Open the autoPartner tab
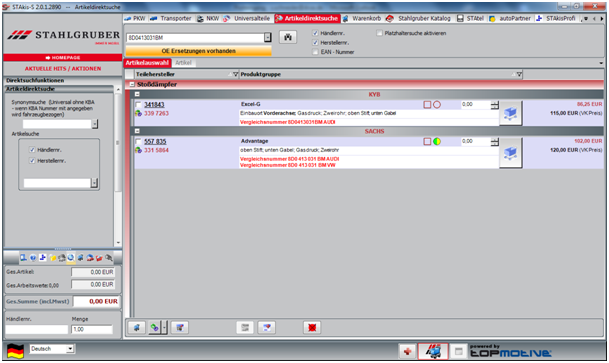Screen dimensions: 609x363 click(510, 18)
